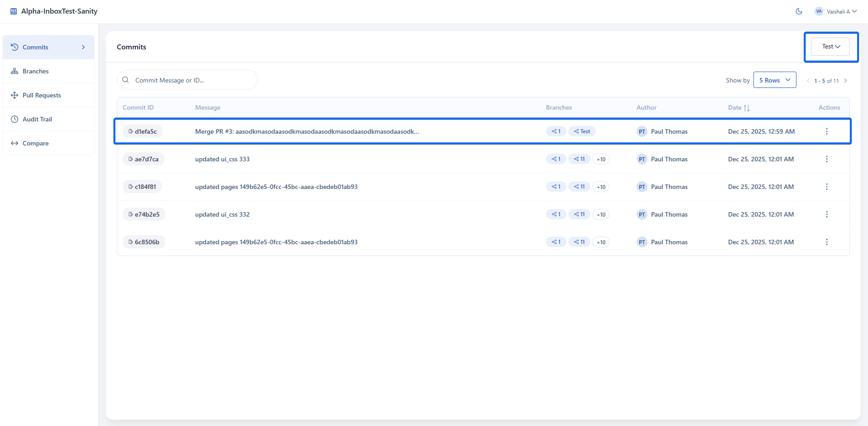The width and height of the screenshot is (868, 426).
Task: Expand +10 branches on commit c184f81
Action: pyautogui.click(x=601, y=187)
